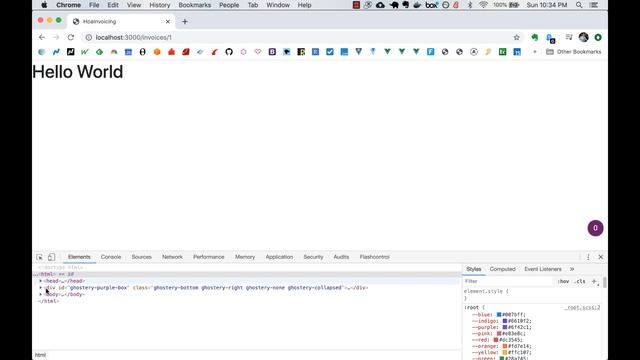Open the root.scss:2 source link
This screenshot has width=640, height=360.
pos(582,307)
